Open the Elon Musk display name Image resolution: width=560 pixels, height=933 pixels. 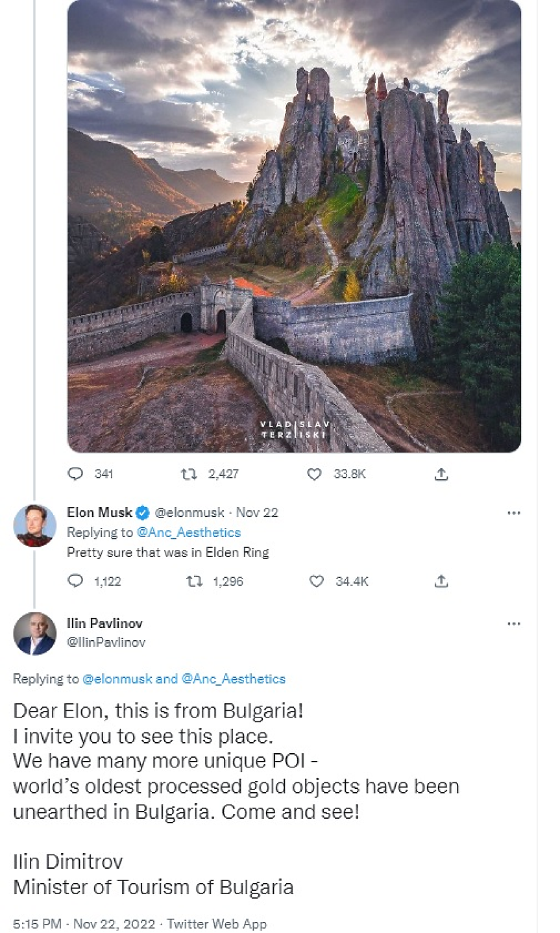(99, 512)
